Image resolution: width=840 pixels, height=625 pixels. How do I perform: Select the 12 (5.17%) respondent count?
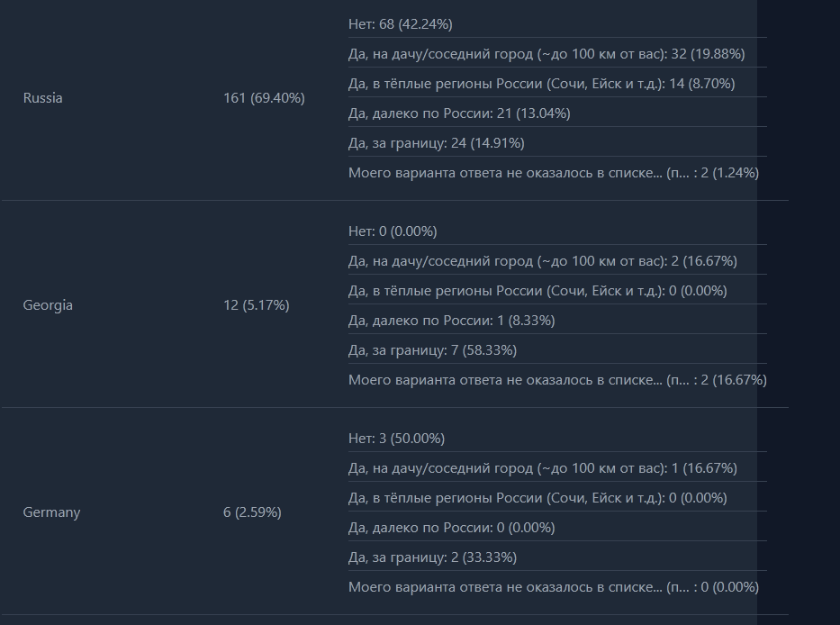tap(256, 305)
